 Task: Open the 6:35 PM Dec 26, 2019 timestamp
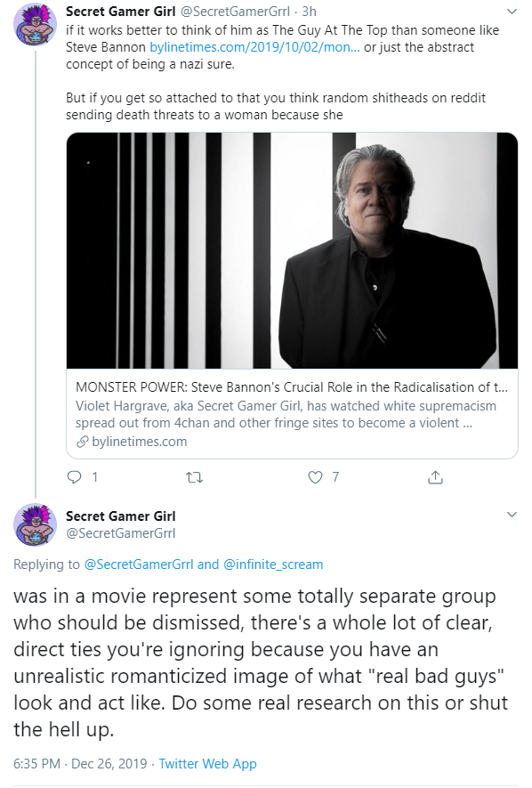click(x=80, y=764)
